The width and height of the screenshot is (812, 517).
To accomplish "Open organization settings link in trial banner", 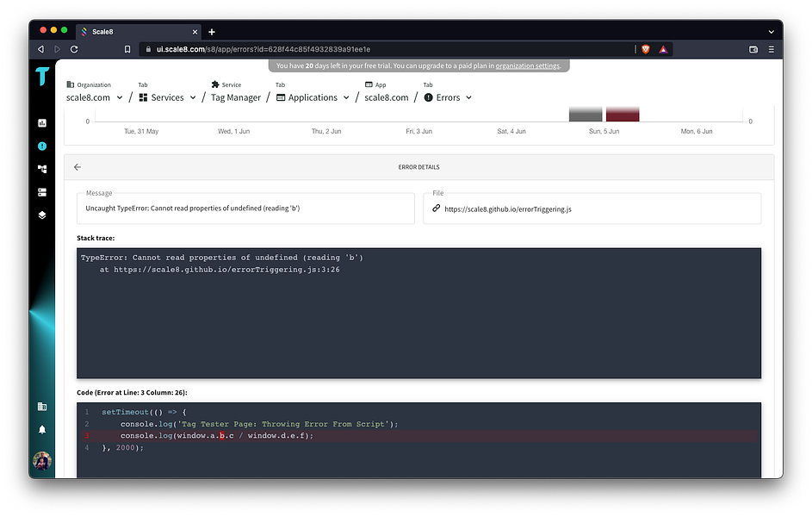I will point(527,65).
